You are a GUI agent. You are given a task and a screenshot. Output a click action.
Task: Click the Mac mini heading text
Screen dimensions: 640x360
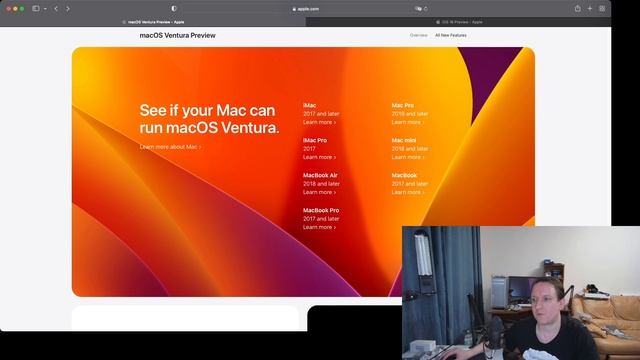click(404, 140)
